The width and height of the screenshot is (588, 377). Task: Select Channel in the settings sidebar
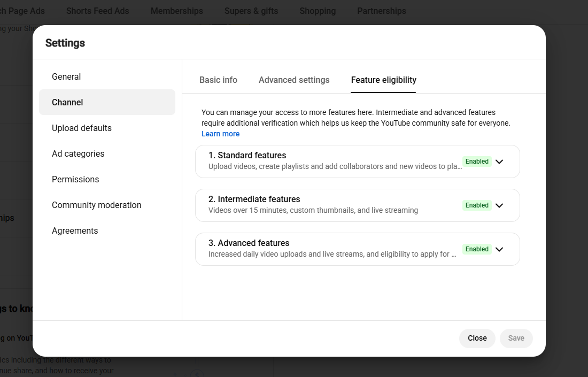point(107,102)
